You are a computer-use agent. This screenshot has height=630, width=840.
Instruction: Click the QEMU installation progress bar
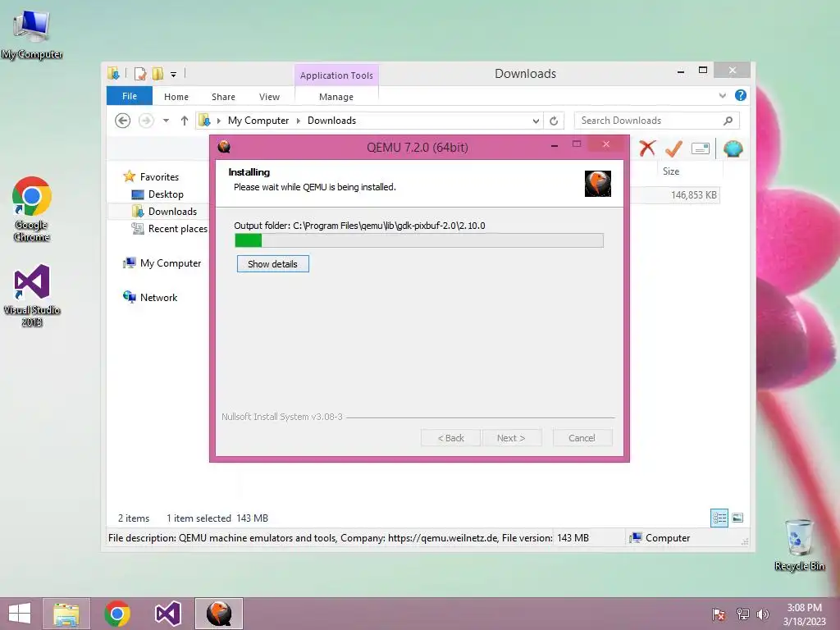click(x=419, y=240)
